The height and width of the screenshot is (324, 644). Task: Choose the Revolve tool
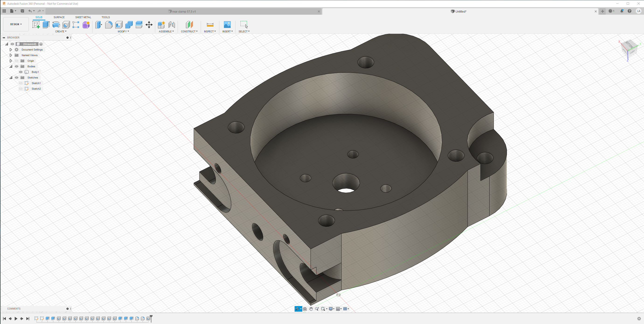click(x=56, y=24)
